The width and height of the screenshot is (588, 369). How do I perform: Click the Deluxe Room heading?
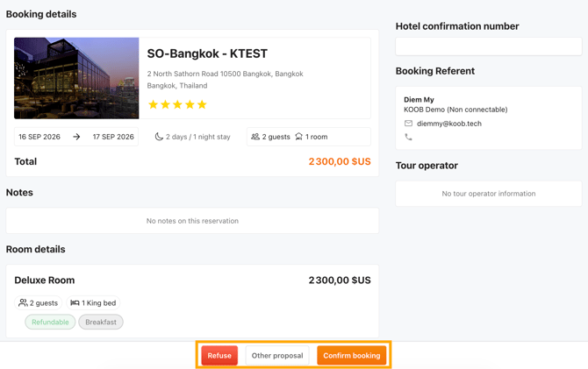tap(45, 280)
